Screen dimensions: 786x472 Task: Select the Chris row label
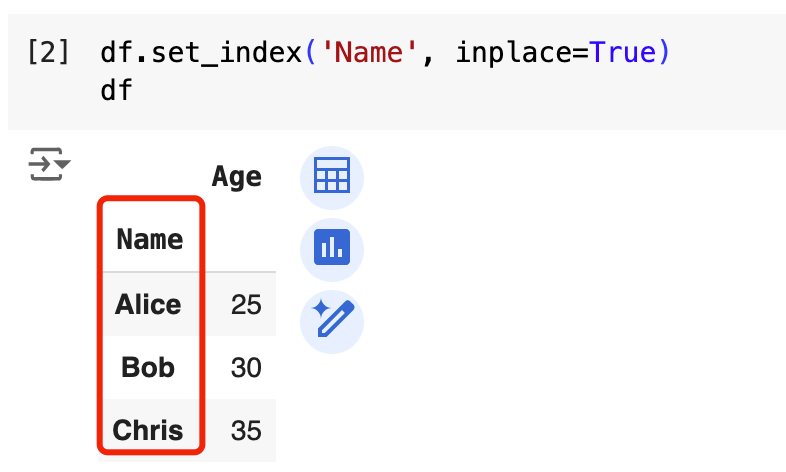[x=148, y=431]
